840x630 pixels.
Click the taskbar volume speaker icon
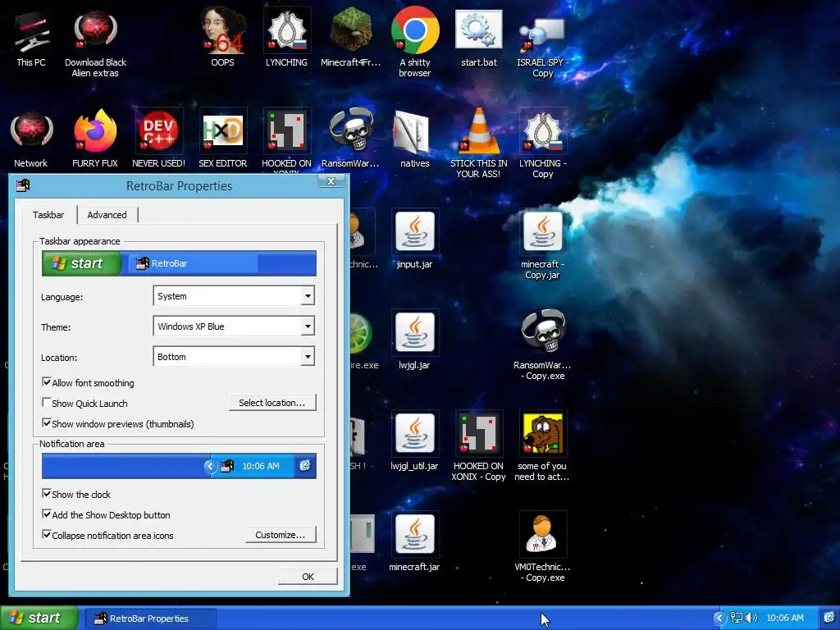click(x=751, y=618)
